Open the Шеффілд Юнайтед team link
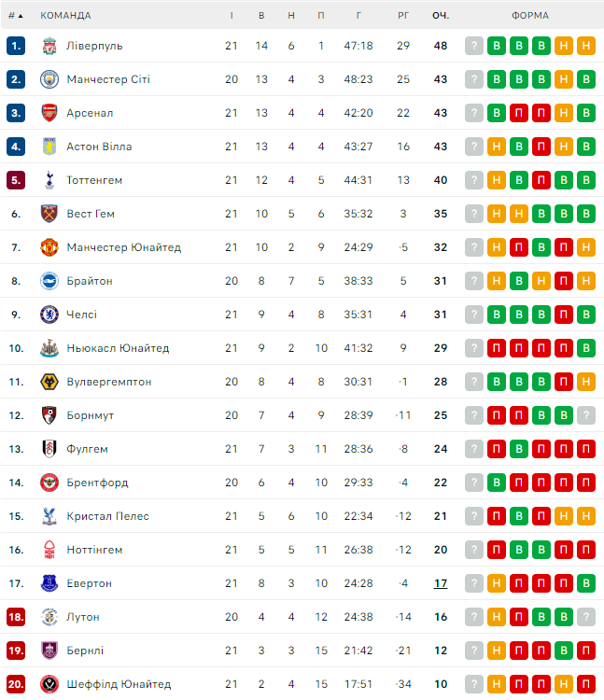604x700 pixels. (x=119, y=684)
